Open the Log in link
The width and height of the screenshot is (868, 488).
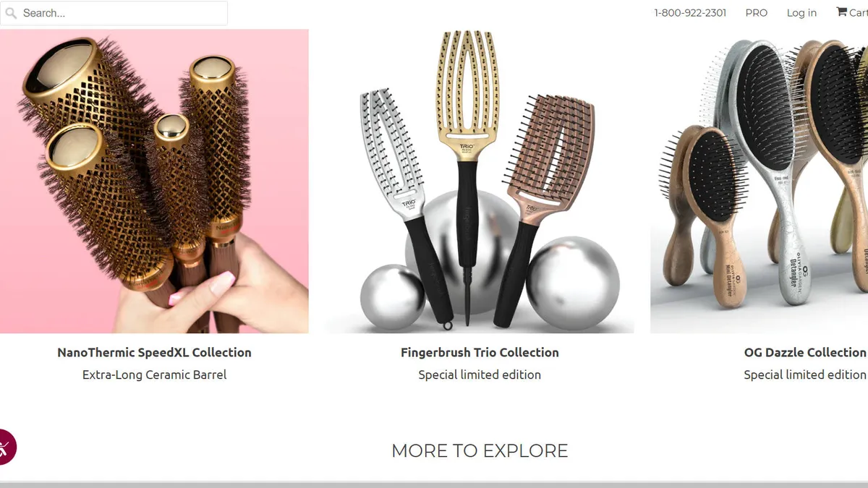801,13
